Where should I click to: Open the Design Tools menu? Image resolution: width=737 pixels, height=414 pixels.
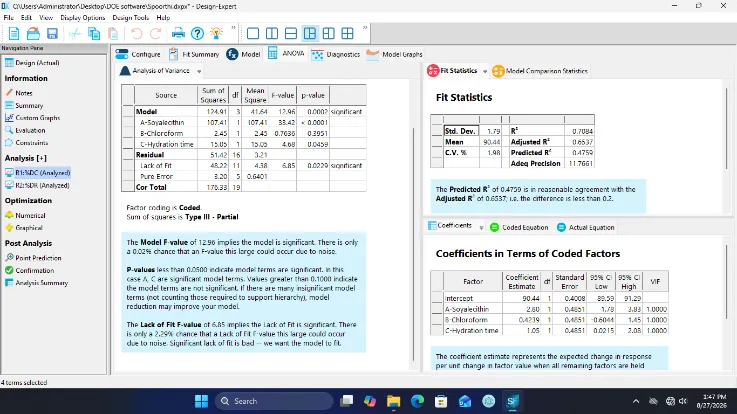pos(130,17)
